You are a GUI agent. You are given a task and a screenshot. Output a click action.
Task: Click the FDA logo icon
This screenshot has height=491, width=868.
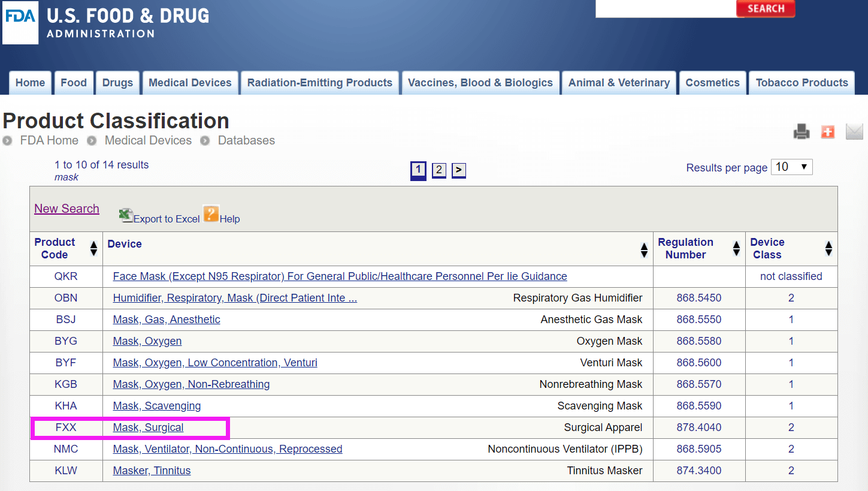coord(20,23)
